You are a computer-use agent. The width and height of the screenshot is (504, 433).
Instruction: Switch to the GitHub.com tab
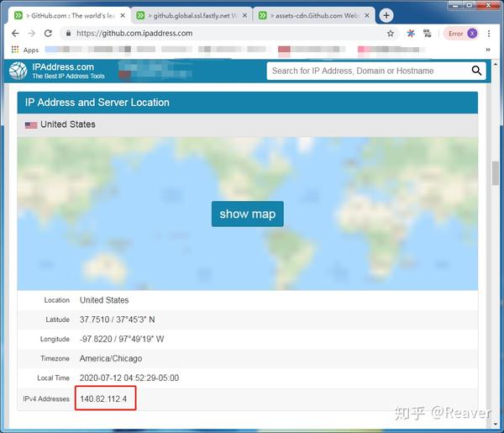coord(69,15)
